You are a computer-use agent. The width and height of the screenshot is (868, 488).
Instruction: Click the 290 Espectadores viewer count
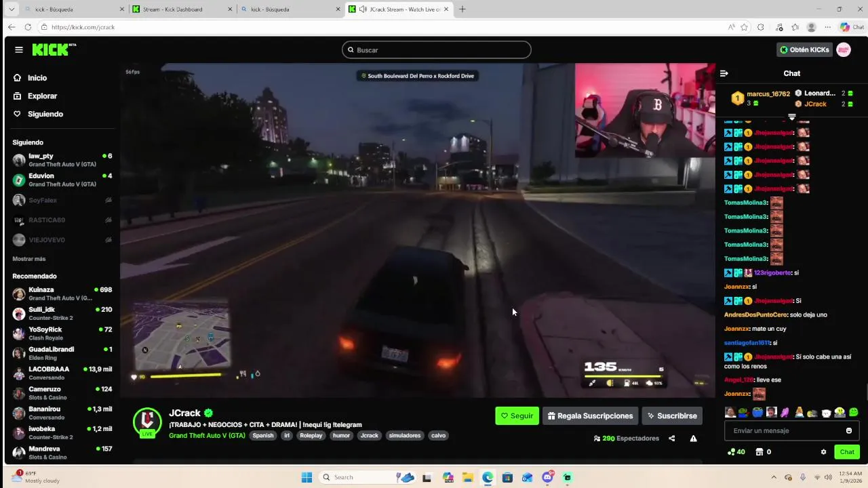(x=626, y=439)
